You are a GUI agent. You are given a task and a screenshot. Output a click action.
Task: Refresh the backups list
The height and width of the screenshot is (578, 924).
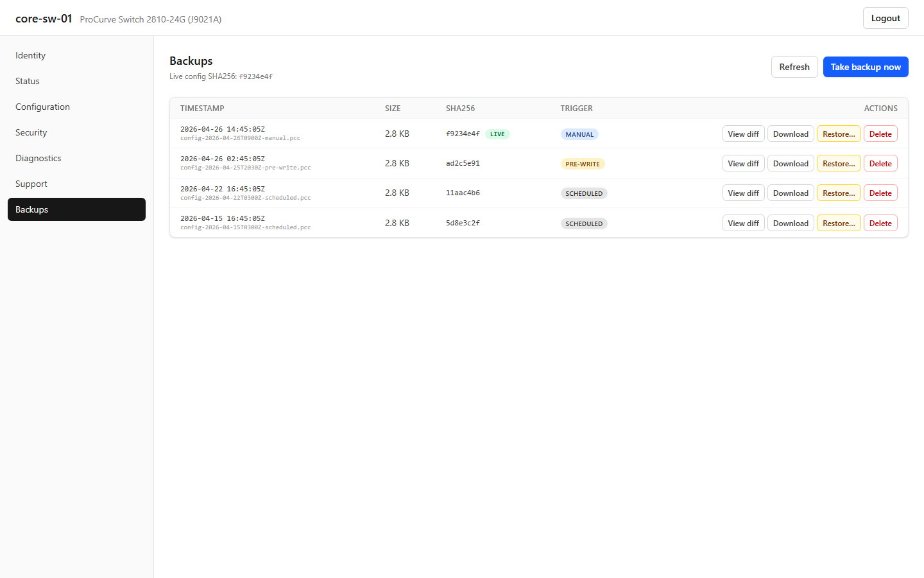click(x=794, y=67)
